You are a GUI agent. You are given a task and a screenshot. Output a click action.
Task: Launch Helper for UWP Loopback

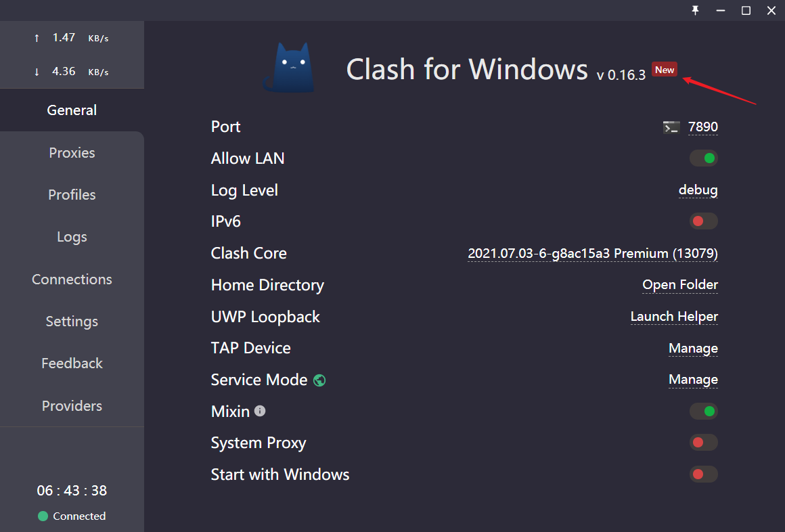pyautogui.click(x=674, y=317)
